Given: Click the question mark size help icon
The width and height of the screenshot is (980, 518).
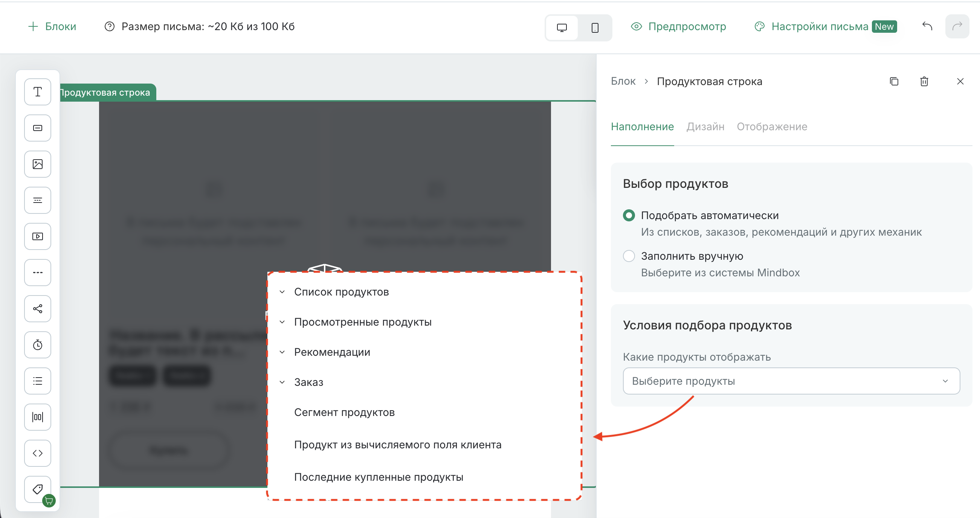Looking at the screenshot, I should (110, 26).
